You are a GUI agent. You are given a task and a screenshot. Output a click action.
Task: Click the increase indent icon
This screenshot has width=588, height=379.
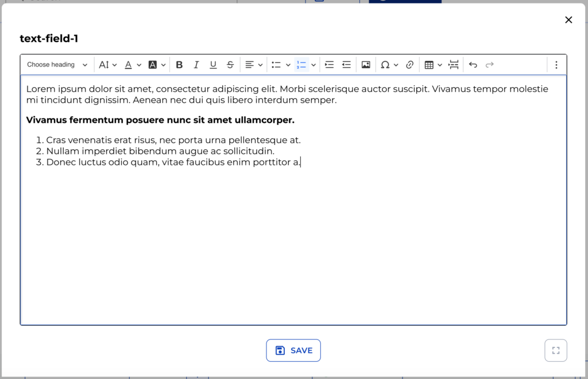[329, 64]
